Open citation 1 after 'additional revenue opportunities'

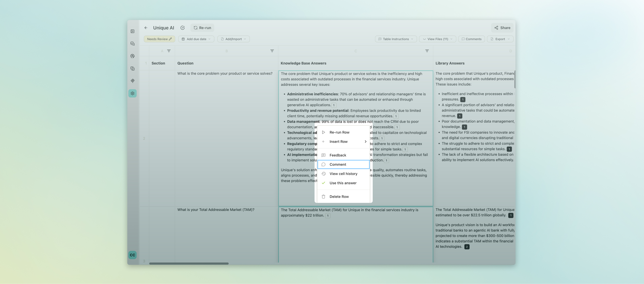tap(396, 116)
